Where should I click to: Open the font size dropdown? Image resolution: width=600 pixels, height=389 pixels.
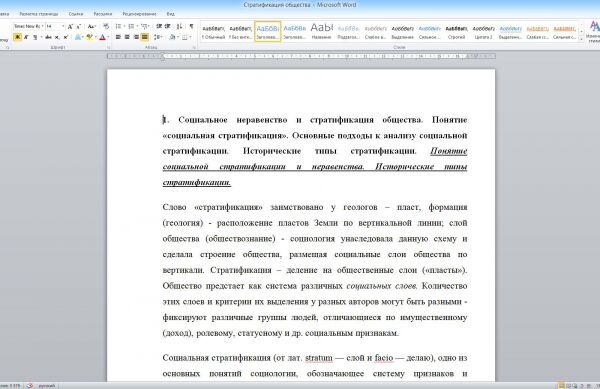pyautogui.click(x=63, y=26)
